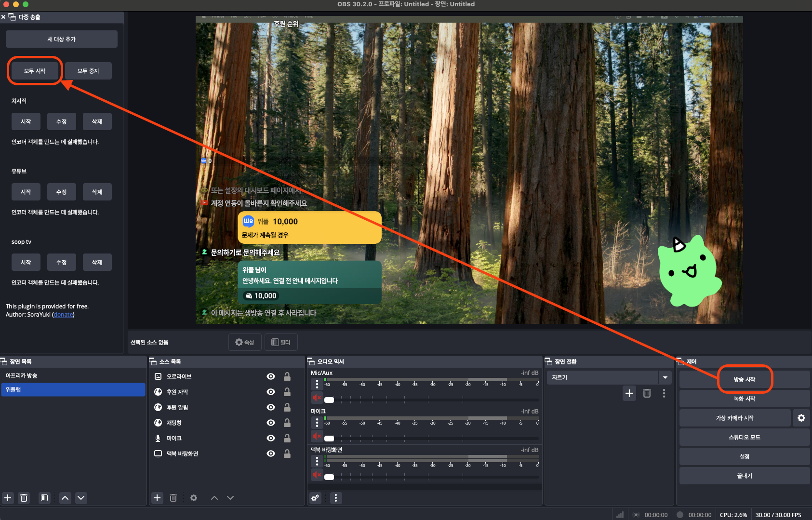Unmute 마이크 audio channel
This screenshot has width=812, height=520.
[x=317, y=436]
